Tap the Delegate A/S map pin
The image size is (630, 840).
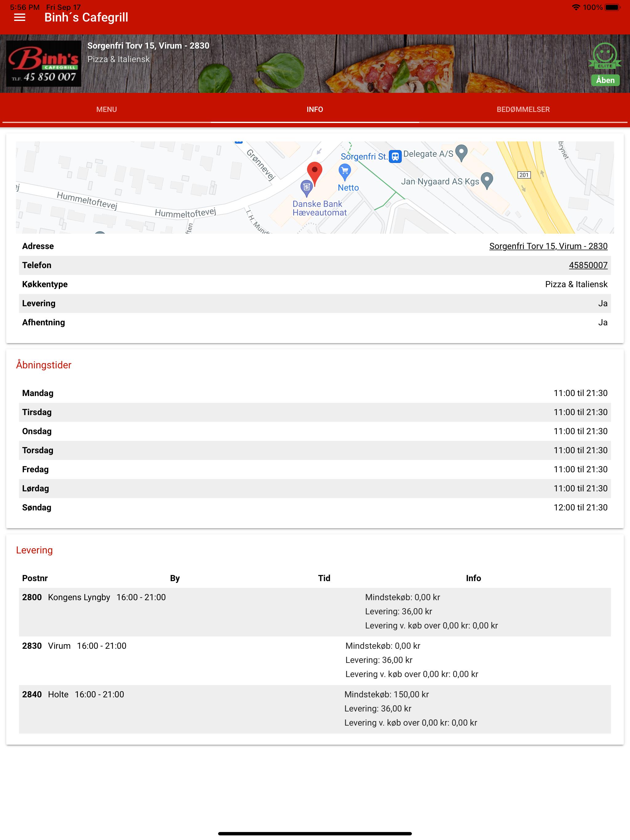[x=461, y=153]
